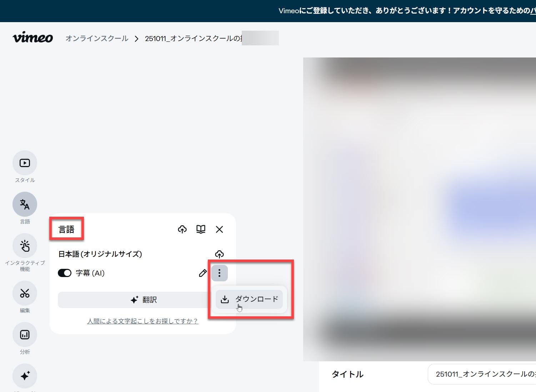Select ダウンロード from the popup menu
This screenshot has width=536, height=392.
249,299
